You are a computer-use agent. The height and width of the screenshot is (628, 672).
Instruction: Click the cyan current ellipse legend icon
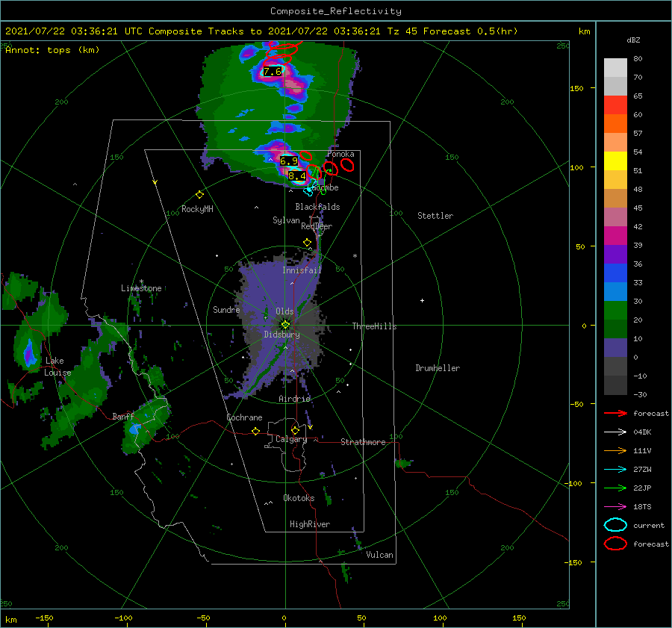(616, 525)
